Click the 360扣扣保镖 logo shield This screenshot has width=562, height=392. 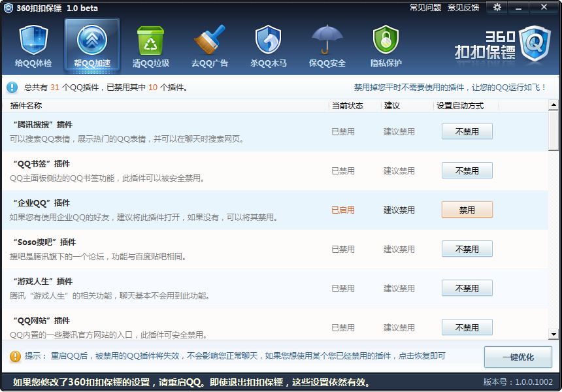pos(535,43)
